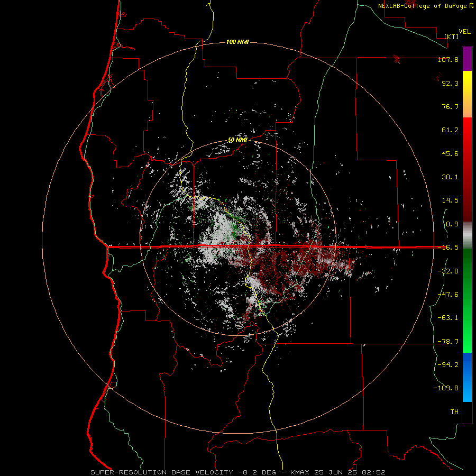Pick the blue segment of the color bar

pyautogui.click(x=467, y=377)
